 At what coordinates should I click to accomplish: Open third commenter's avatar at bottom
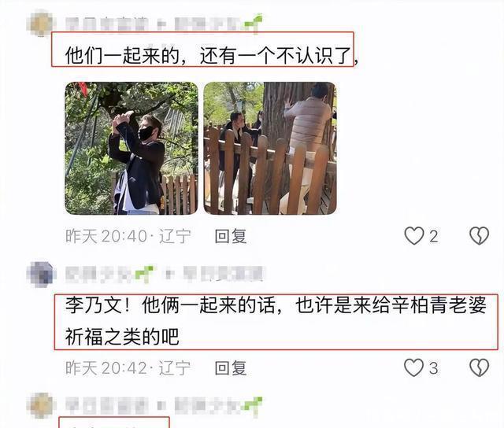tap(40, 405)
